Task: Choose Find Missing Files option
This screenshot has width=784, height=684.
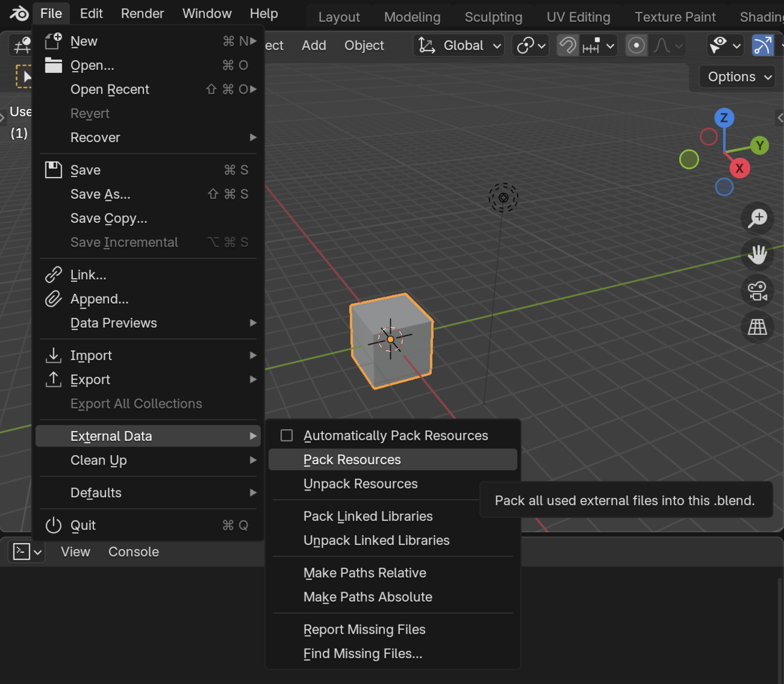Action: tap(363, 653)
